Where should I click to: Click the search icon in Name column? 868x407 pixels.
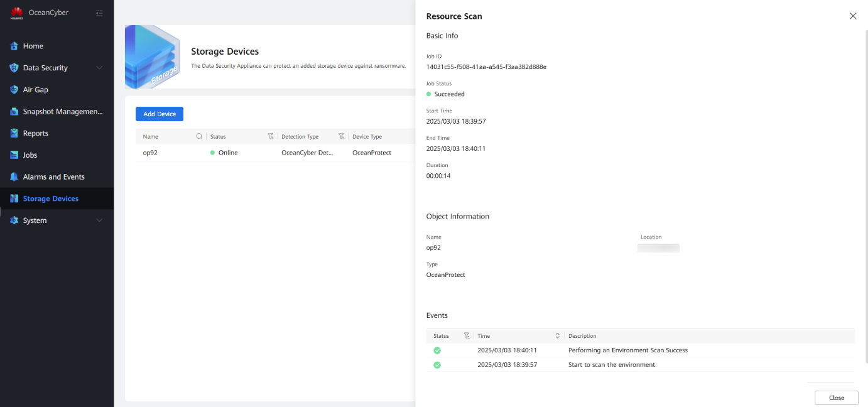coord(199,136)
